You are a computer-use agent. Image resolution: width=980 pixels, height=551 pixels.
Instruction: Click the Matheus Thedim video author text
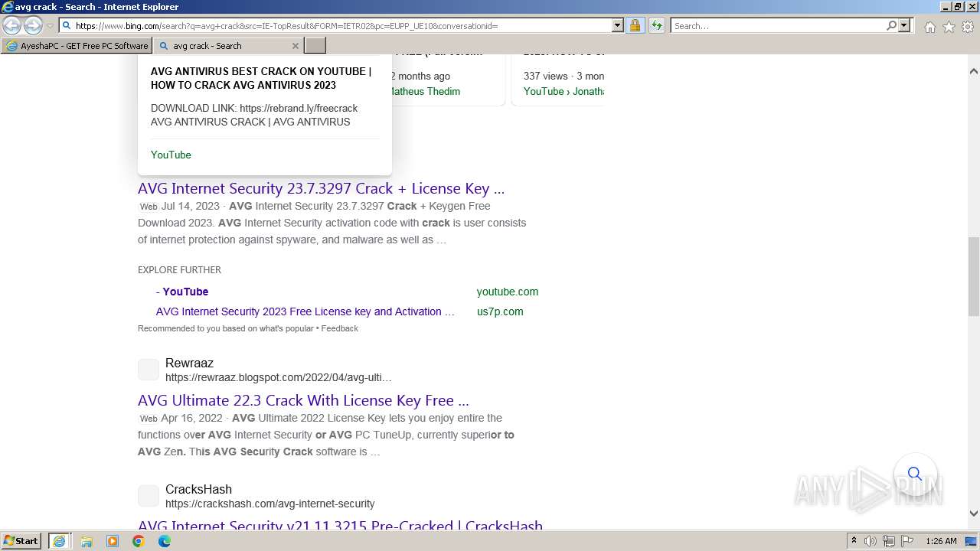point(425,91)
